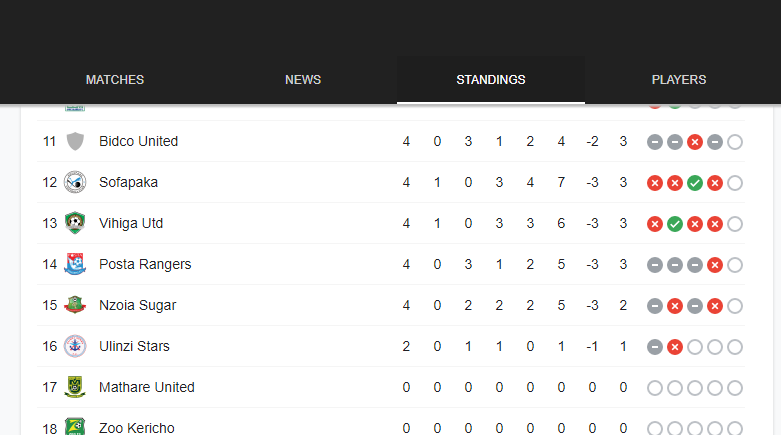
Task: Click Vihiga Utd's green win form indicator
Action: coord(675,224)
